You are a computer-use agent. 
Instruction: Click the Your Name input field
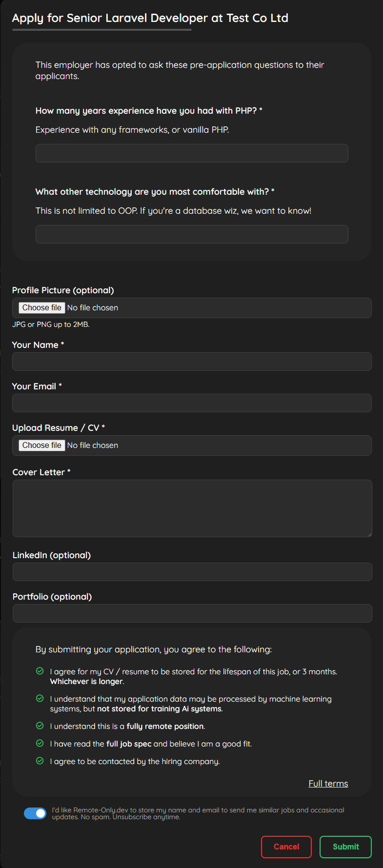[x=191, y=362]
